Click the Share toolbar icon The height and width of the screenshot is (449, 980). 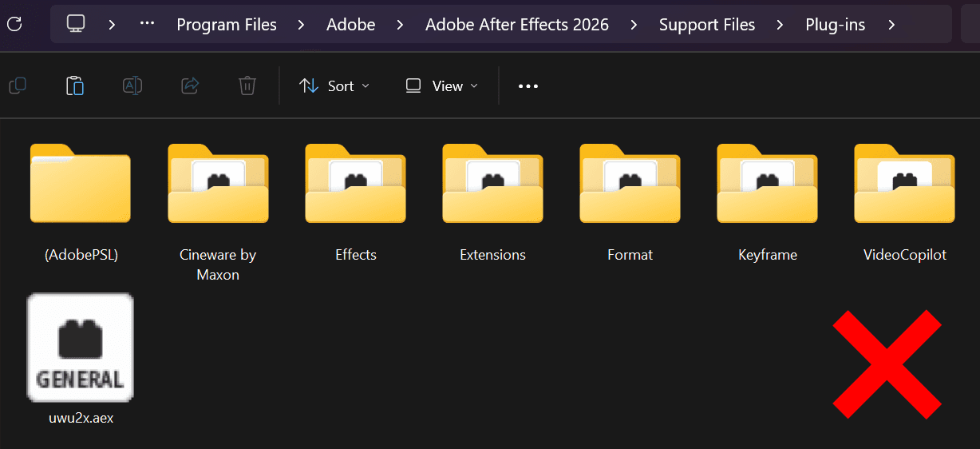tap(190, 85)
